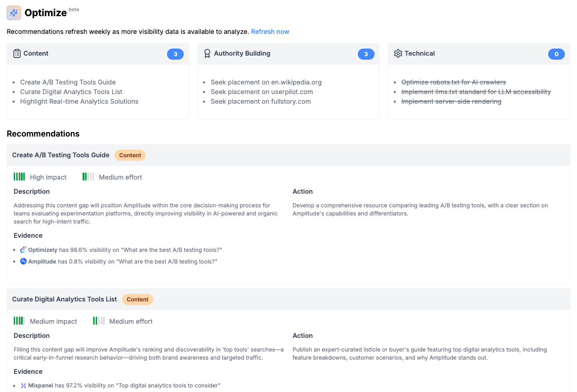
Task: Click the Curate Digital Analytics Tools List recommendation title
Action: [x=64, y=299]
